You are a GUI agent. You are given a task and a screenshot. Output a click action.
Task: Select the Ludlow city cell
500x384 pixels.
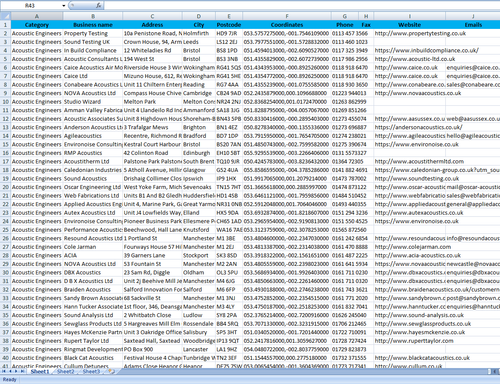coord(199,315)
